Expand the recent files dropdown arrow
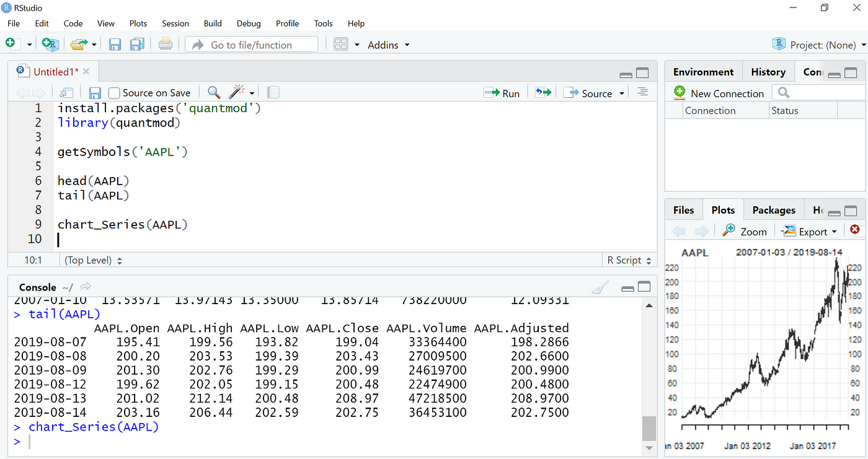This screenshot has height=459, width=868. 94,45
